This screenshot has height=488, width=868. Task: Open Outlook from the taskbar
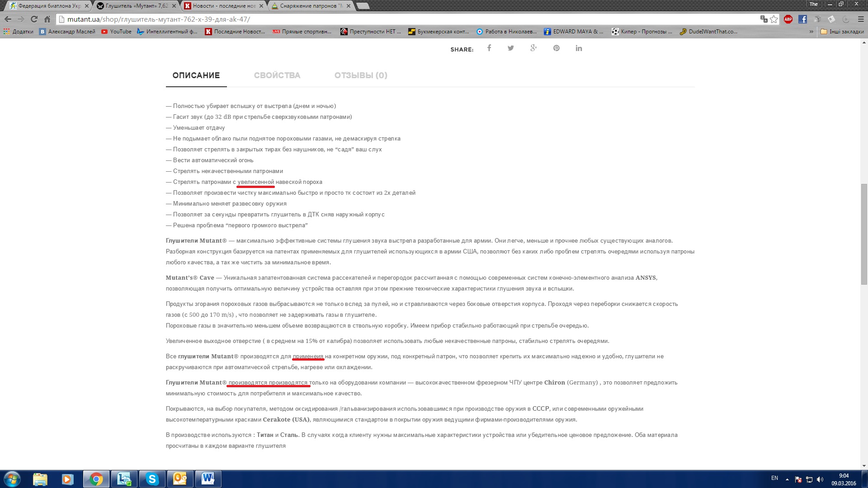point(180,479)
